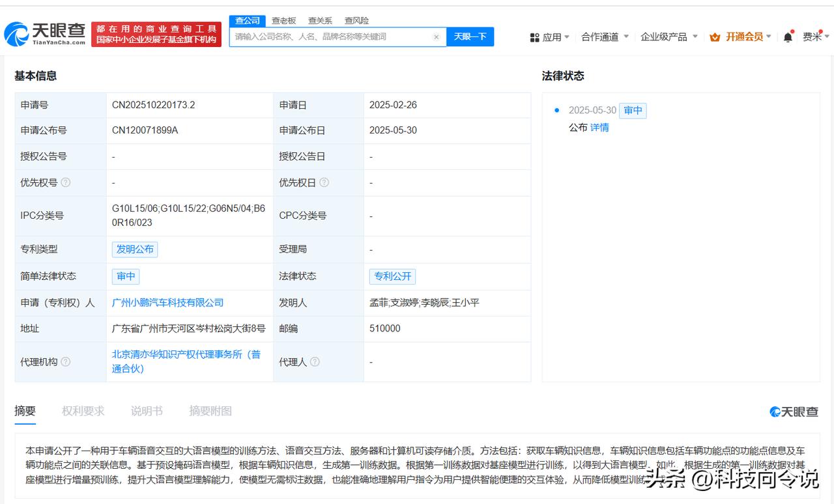Switch to the 权利要求 tab
834x504 pixels.
83,411
